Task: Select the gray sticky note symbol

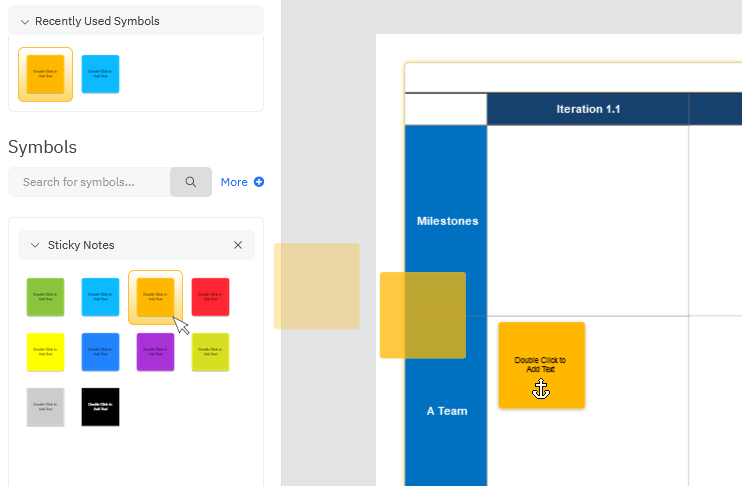Action: (45, 407)
